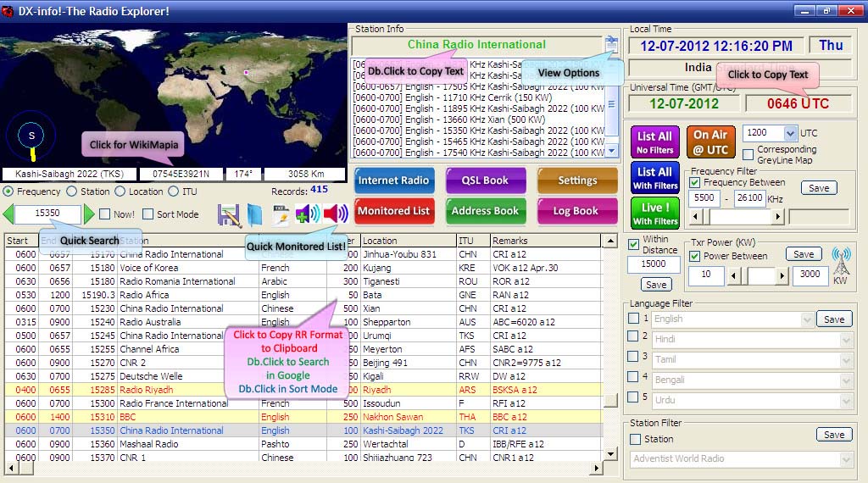Click the save-with-pencil floppy icon

tap(229, 215)
